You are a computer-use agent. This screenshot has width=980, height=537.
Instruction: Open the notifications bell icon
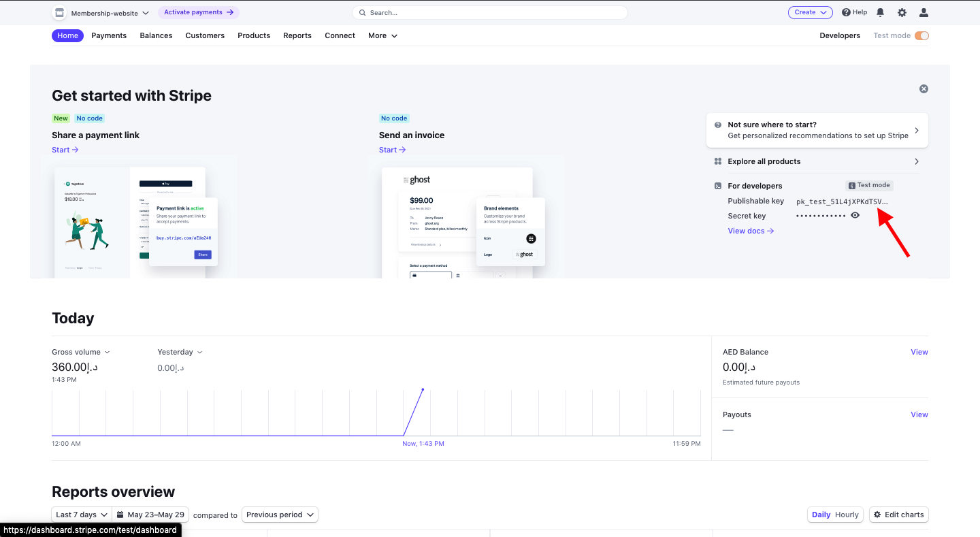(x=881, y=12)
